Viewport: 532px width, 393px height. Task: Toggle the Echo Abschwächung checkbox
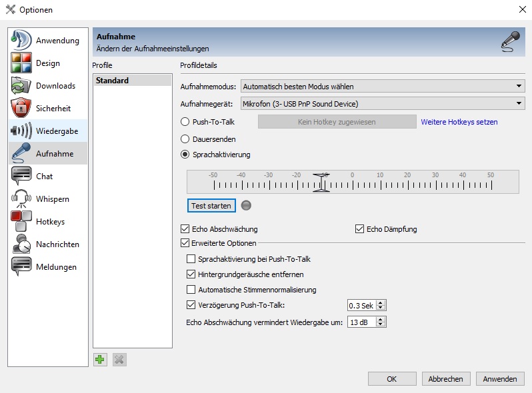(x=185, y=229)
